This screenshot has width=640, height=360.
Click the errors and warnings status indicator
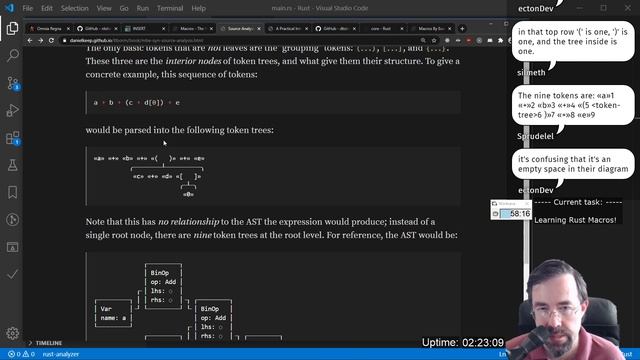point(21,354)
